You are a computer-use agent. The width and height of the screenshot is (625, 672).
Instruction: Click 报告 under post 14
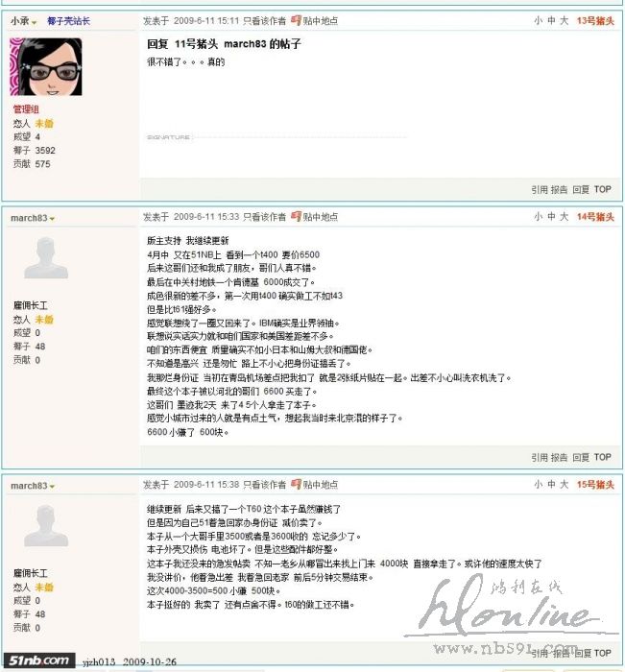(559, 457)
